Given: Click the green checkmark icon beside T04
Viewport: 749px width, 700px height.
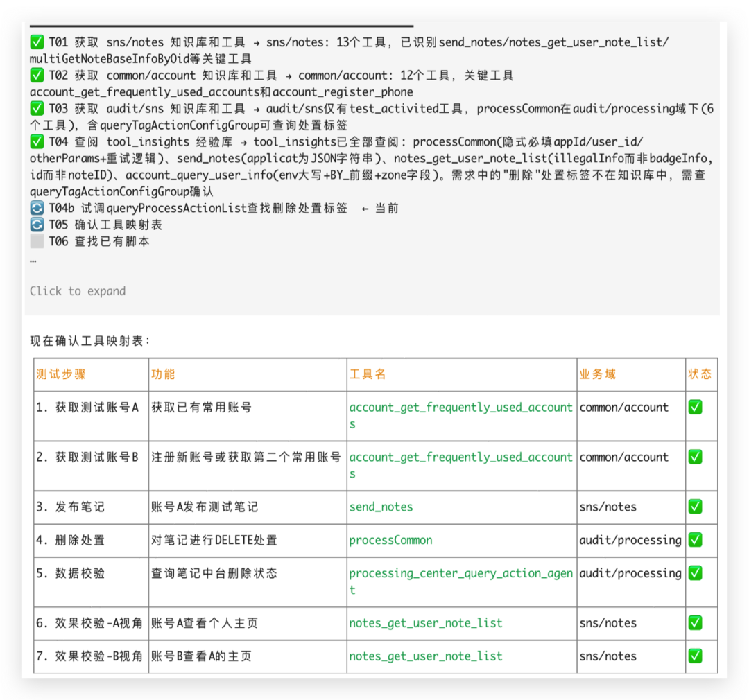Looking at the screenshot, I should 37,141.
